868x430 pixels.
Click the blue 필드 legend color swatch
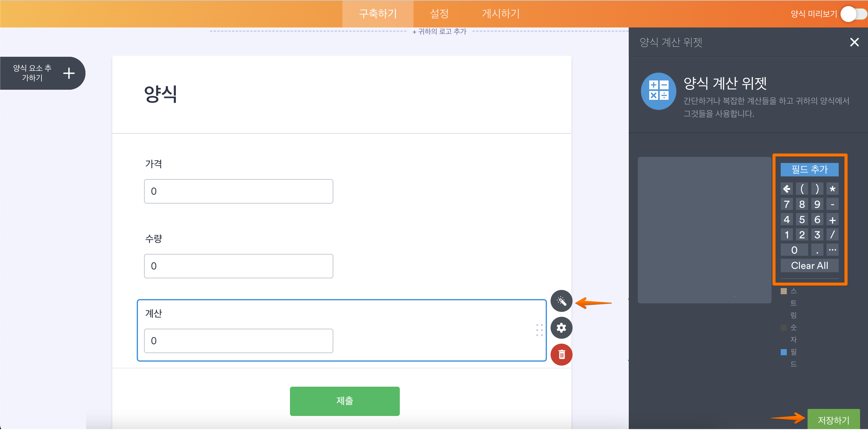[783, 352]
